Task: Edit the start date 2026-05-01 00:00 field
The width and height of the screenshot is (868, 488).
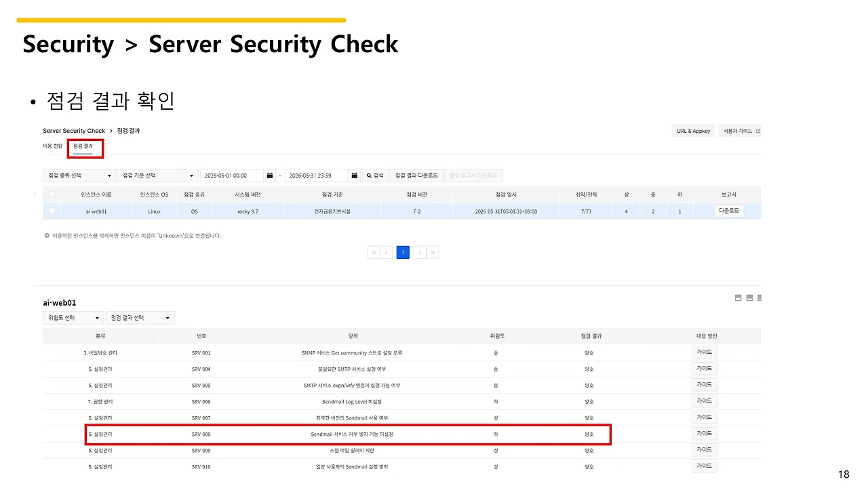Action: pos(233,176)
